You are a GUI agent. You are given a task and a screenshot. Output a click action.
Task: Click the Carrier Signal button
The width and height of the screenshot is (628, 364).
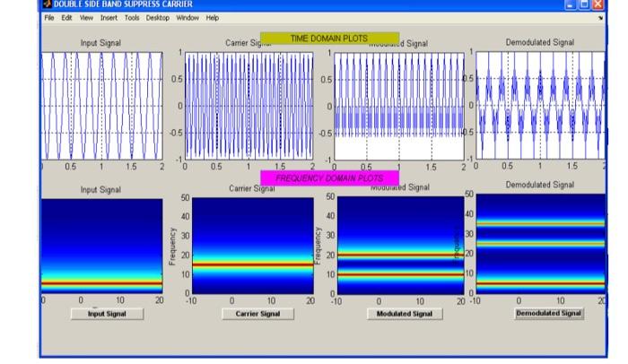coord(257,314)
